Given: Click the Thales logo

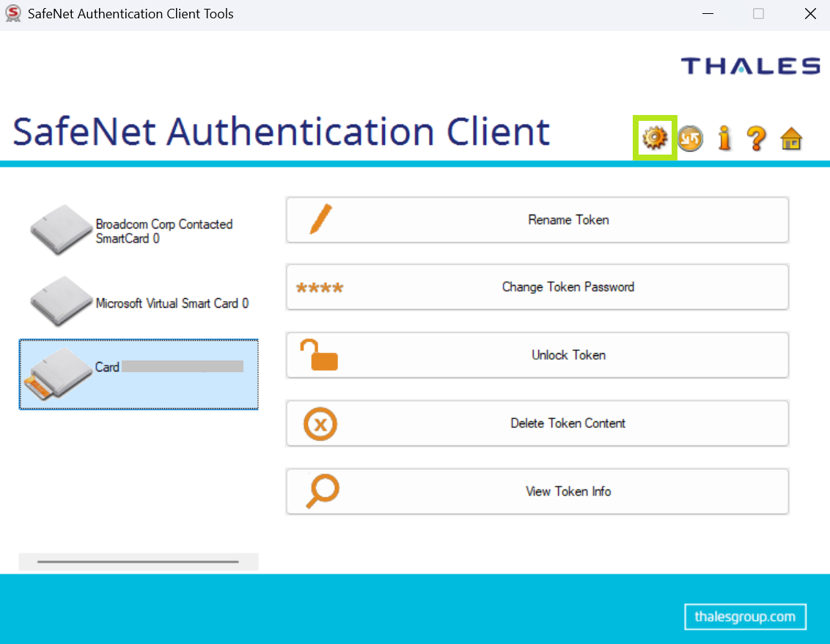Looking at the screenshot, I should 751,66.
